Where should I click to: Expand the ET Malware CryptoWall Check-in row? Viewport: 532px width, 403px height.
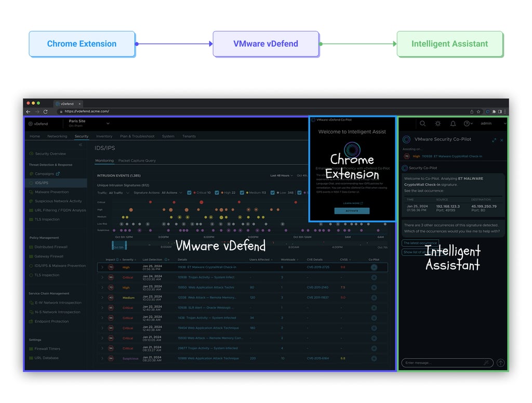pyautogui.click(x=102, y=267)
